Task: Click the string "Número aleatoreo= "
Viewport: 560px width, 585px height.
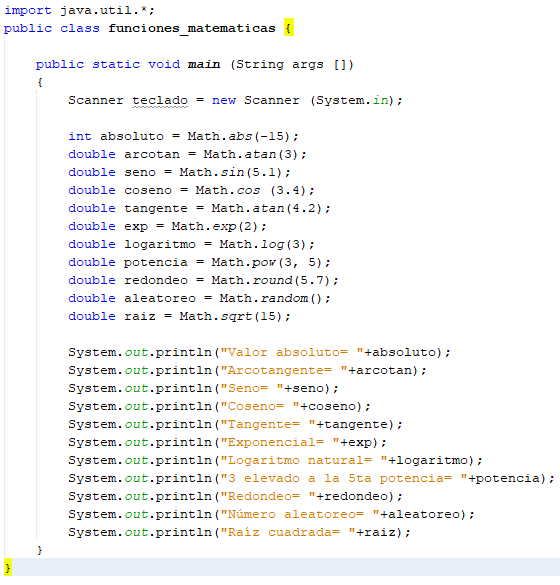Action: click(x=300, y=514)
